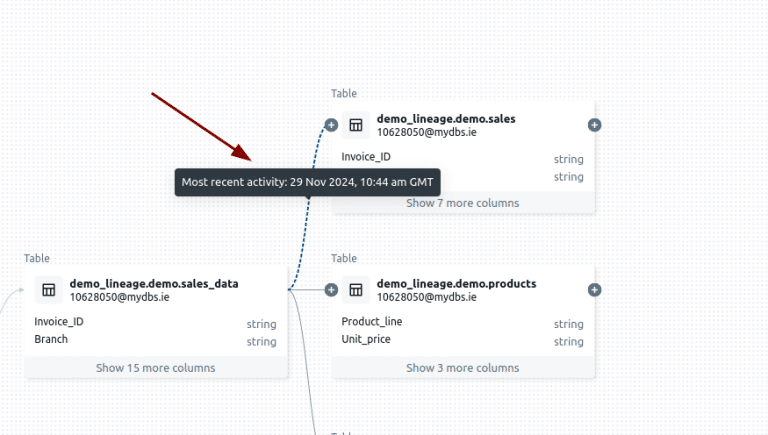The width and height of the screenshot is (768, 435).
Task: Click the table icon of demo_lineage.demo.products
Action: click(x=355, y=290)
